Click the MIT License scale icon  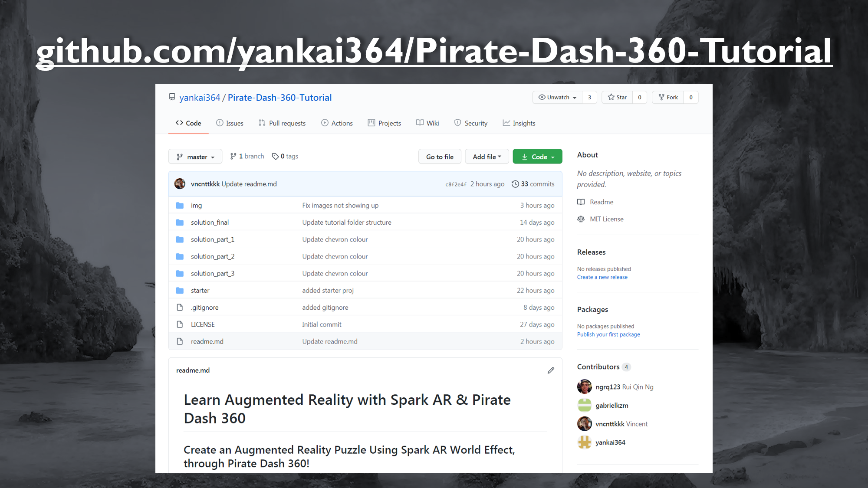[x=581, y=219]
